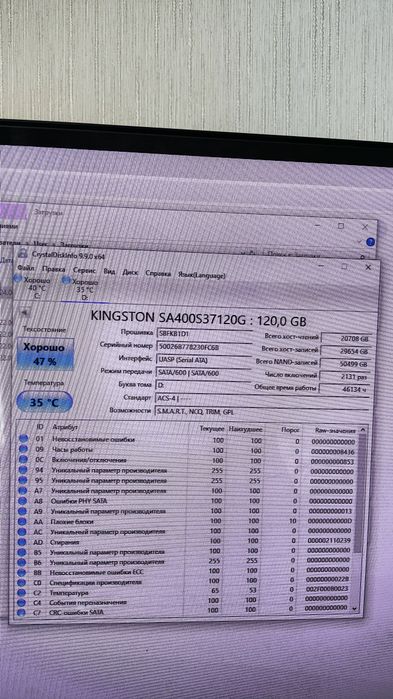The image size is (393, 699).
Task: Click status icon of attribute 09 Часы работы
Action: point(23,448)
